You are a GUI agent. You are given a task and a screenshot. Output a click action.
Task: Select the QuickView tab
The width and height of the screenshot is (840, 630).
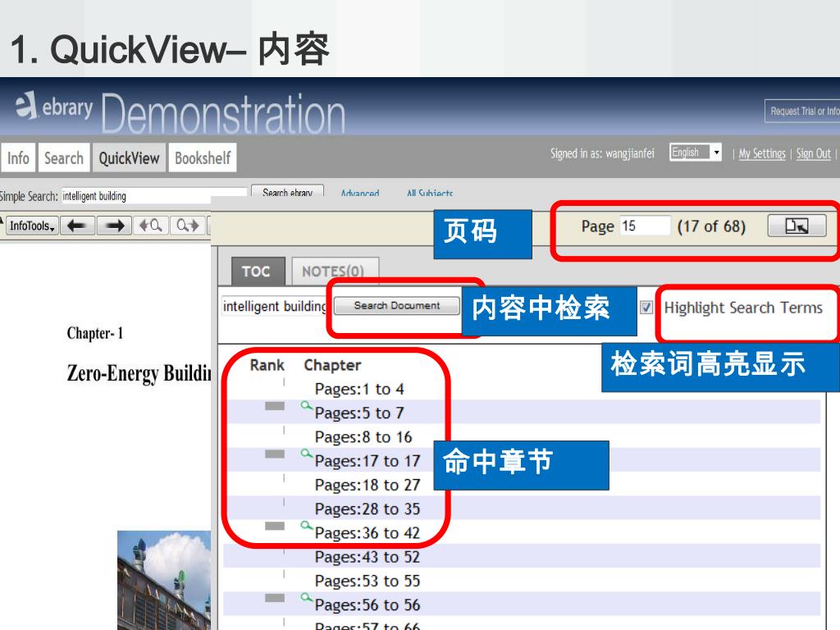129,158
